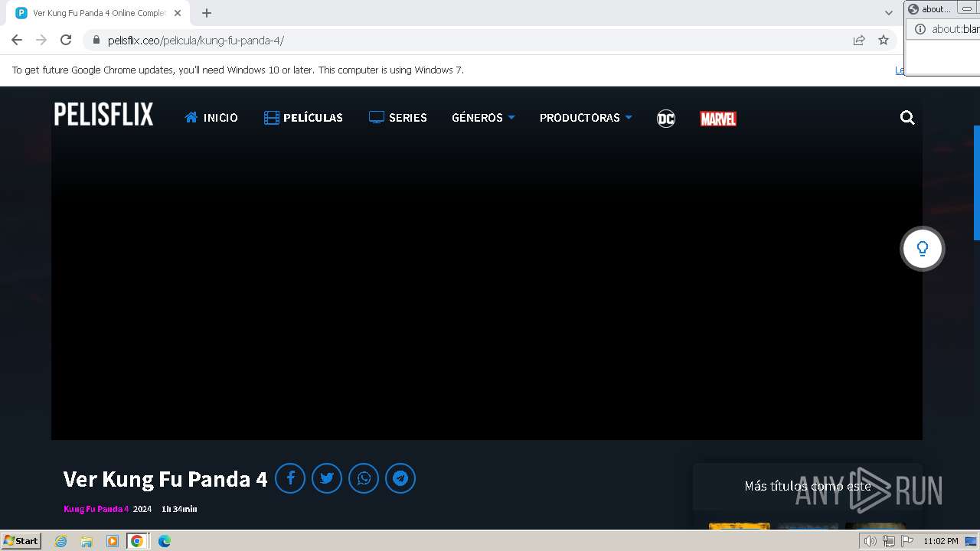Click Chrome's forward arrow
Screen dimensions: 980x551
(x=41, y=40)
